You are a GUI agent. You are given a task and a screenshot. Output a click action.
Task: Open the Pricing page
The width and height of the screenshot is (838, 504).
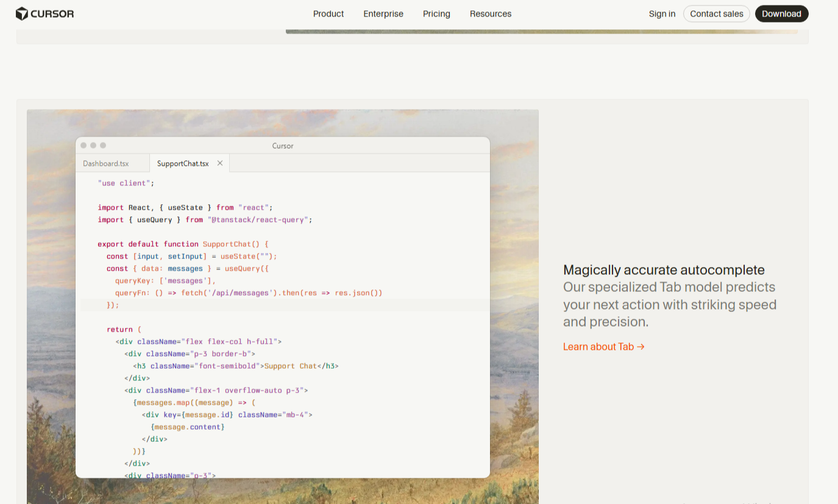(436, 13)
